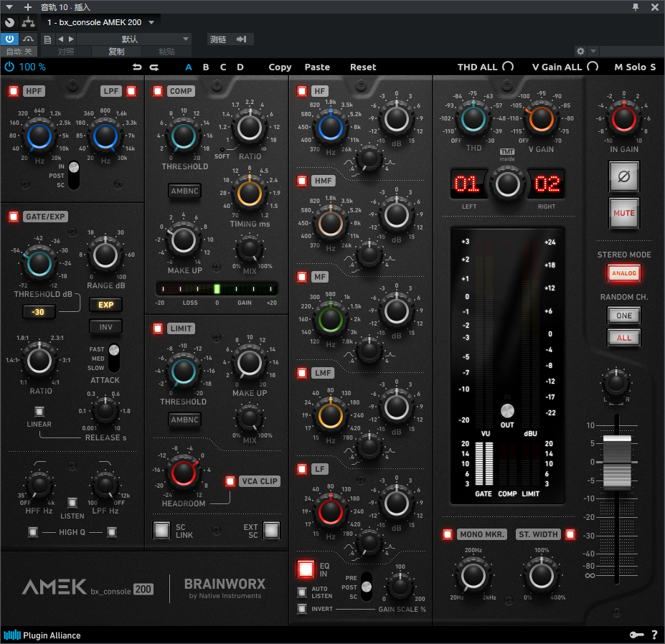This screenshot has width=665, height=644.
Task: Click the 100 % UI scale value
Action: (32, 67)
